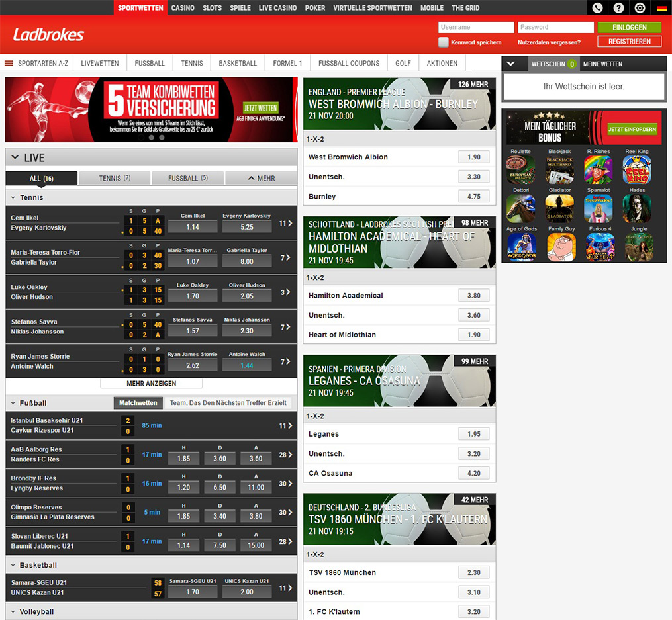
Task: Collapse the Tennis live section
Action: click(x=13, y=197)
